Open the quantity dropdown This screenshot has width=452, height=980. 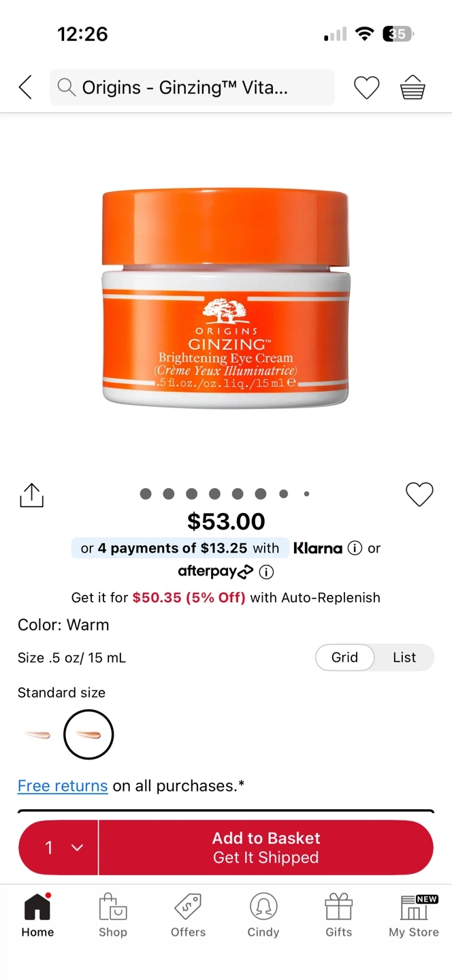pos(59,847)
